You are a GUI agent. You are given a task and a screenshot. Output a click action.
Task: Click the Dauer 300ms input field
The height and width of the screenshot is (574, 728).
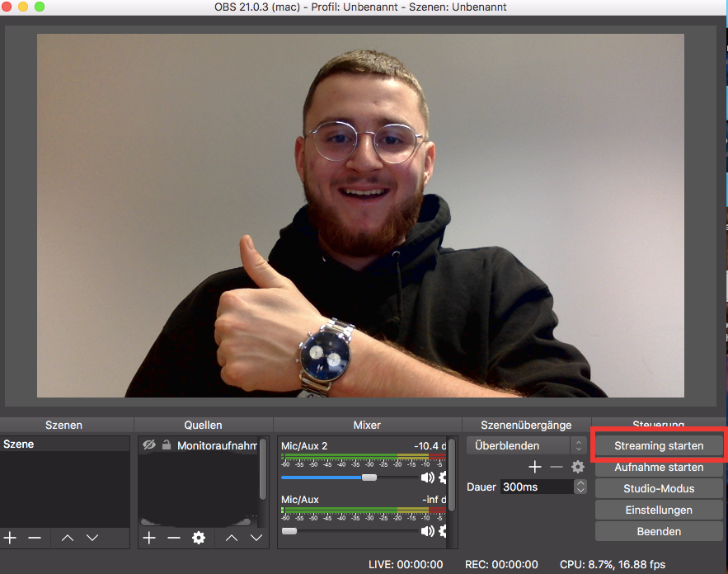click(x=536, y=487)
